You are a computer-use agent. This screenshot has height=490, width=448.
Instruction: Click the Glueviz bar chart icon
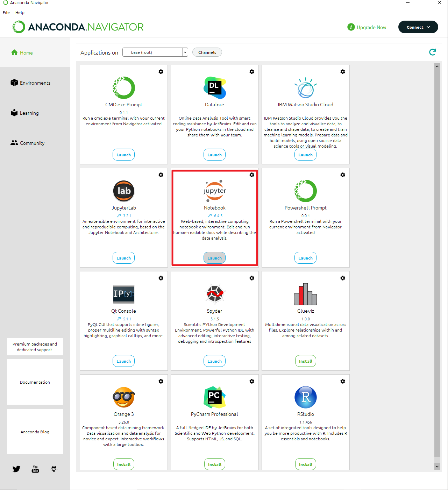(306, 294)
